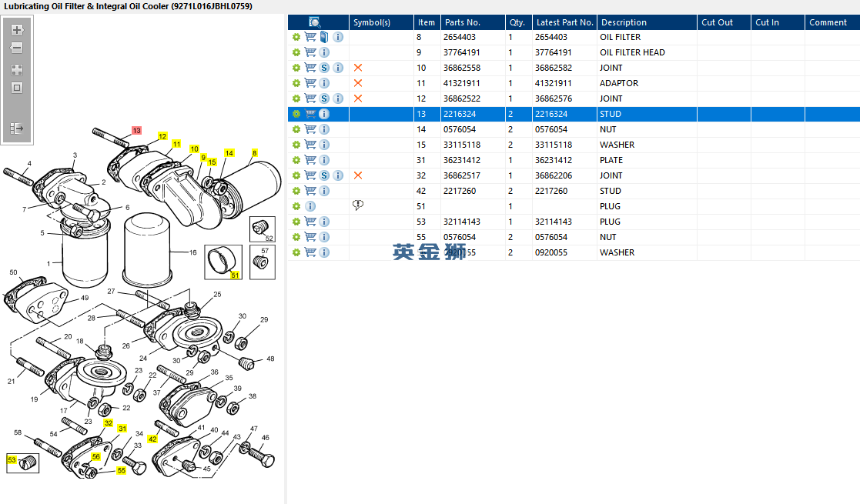
Task: Add ADAPTOR 41321911 to cart
Action: tap(310, 83)
